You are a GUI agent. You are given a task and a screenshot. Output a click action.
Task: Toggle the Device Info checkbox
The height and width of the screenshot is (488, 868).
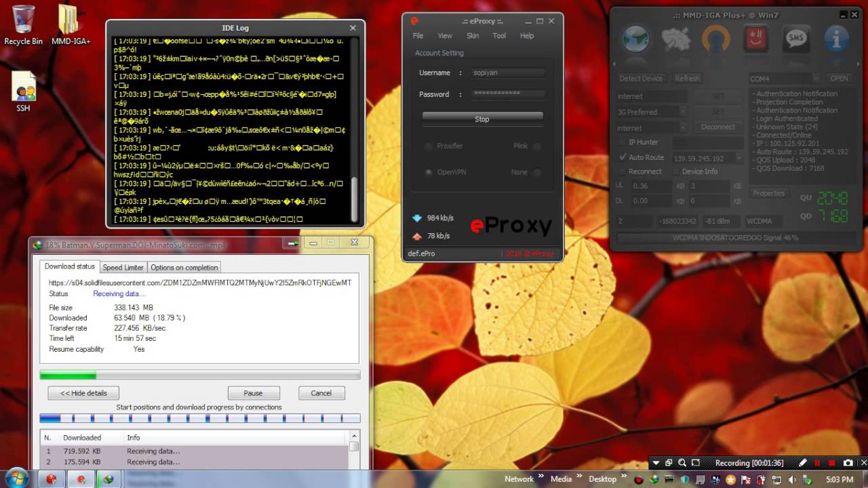pyautogui.click(x=675, y=171)
